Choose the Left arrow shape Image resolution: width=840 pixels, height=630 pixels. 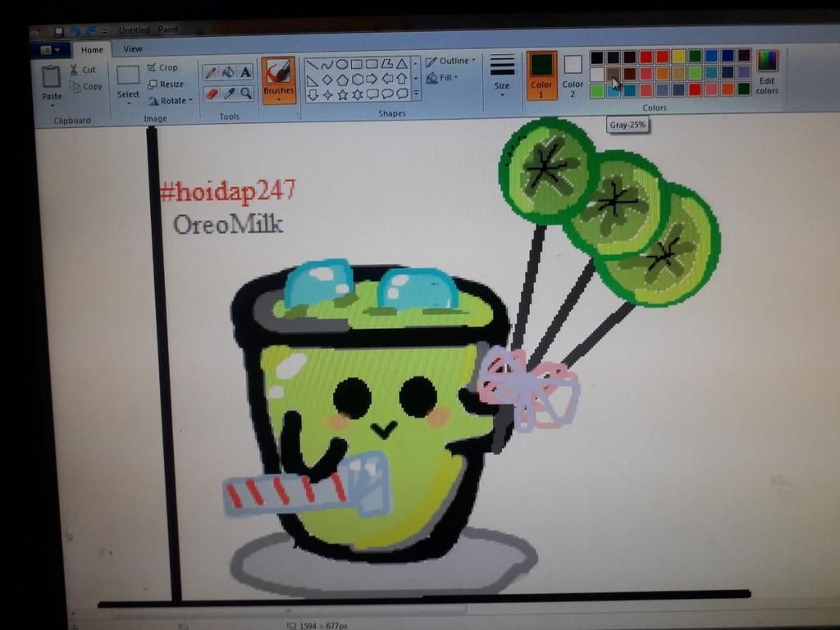[x=387, y=80]
